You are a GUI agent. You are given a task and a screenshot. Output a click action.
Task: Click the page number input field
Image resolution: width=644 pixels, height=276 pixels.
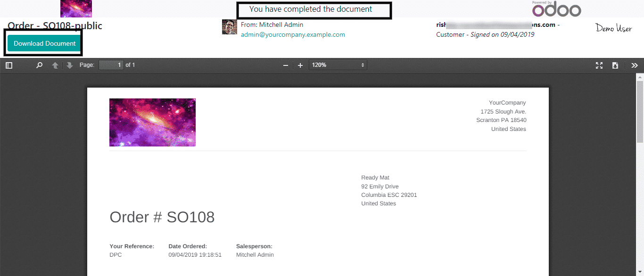tap(111, 65)
